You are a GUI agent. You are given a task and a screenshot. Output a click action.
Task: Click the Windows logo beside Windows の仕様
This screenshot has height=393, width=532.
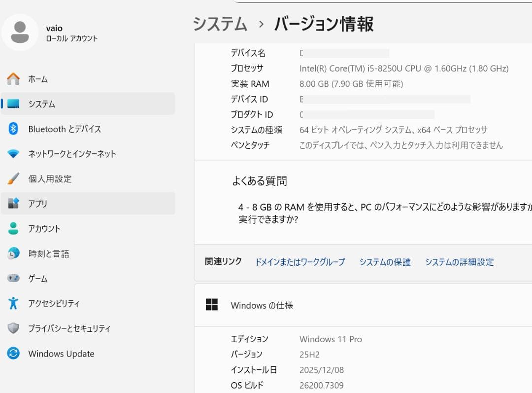(211, 305)
